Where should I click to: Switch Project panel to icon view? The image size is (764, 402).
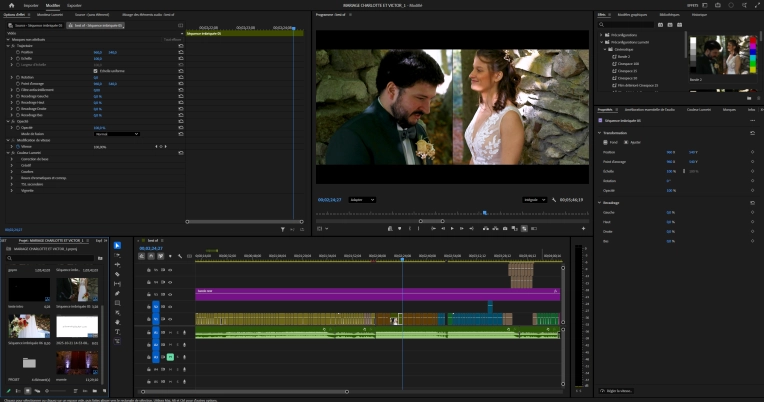28,391
